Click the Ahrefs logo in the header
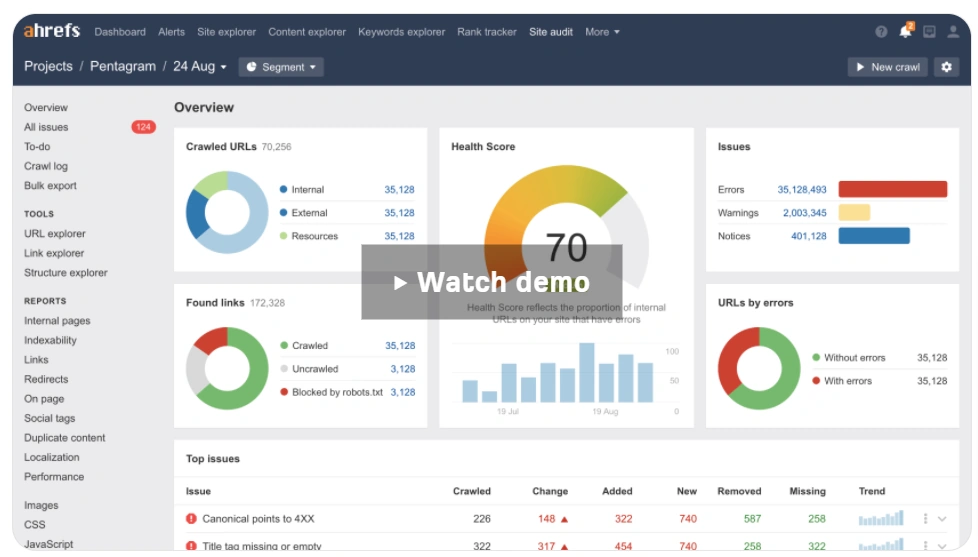 (x=54, y=32)
